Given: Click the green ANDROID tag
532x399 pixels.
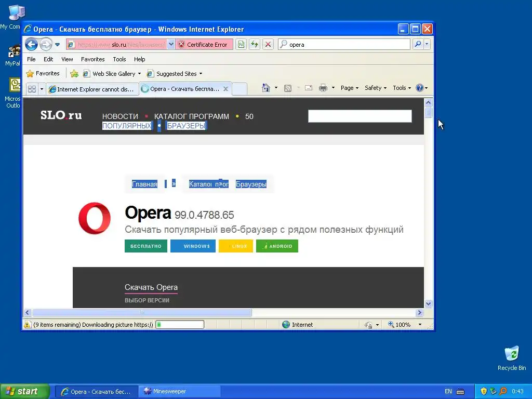Looking at the screenshot, I should pyautogui.click(x=277, y=246).
